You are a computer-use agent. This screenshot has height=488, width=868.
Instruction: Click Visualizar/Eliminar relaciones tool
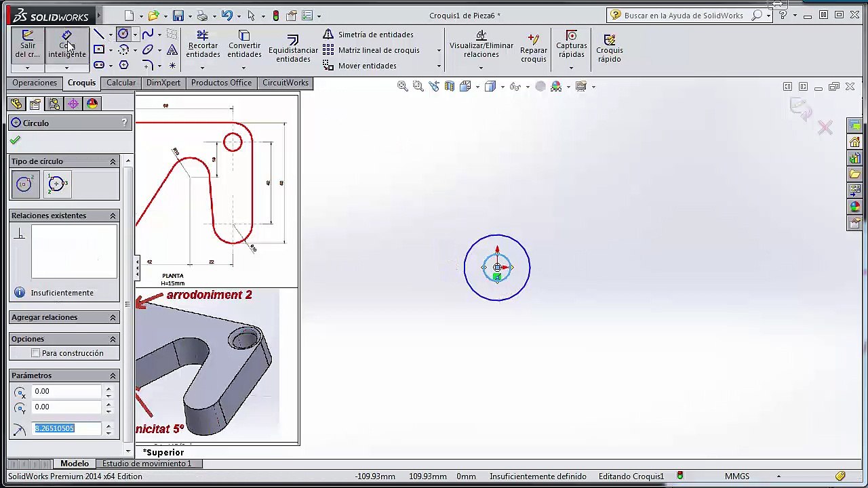481,45
